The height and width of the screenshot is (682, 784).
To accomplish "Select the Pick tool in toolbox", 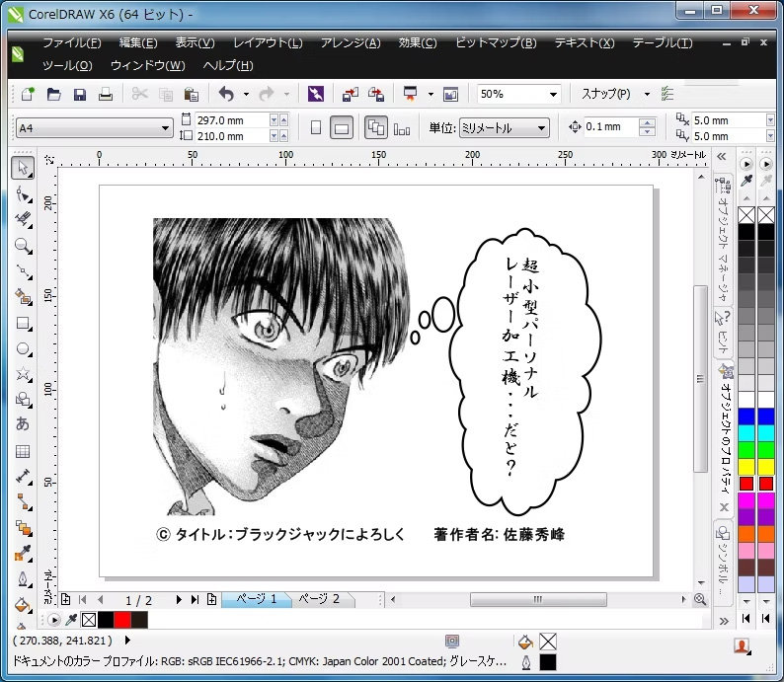I will pos(23,168).
